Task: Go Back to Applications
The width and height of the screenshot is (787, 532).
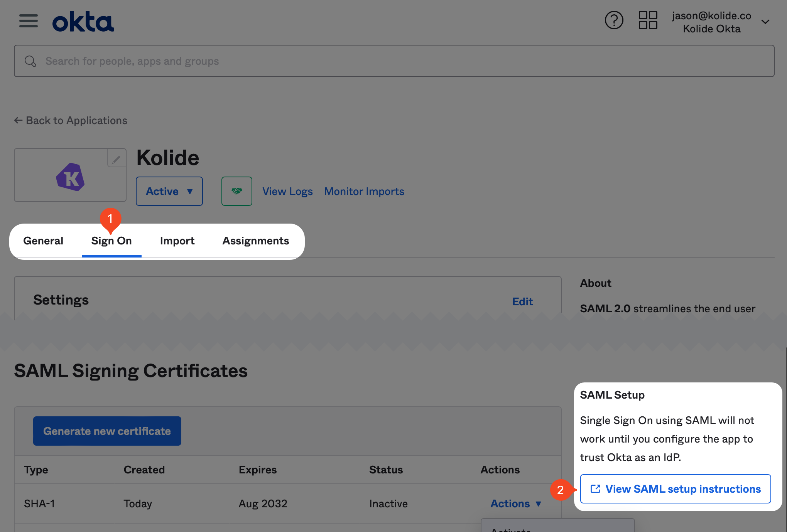Action: pyautogui.click(x=71, y=121)
